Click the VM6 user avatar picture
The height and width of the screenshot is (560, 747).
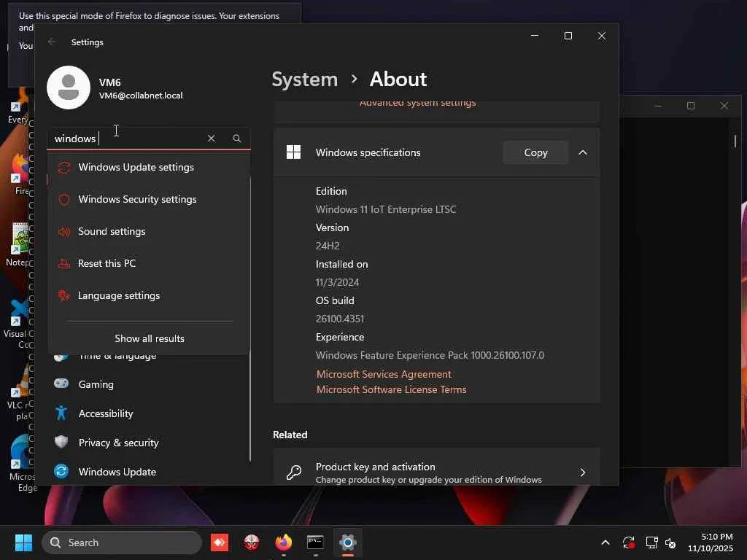point(69,87)
